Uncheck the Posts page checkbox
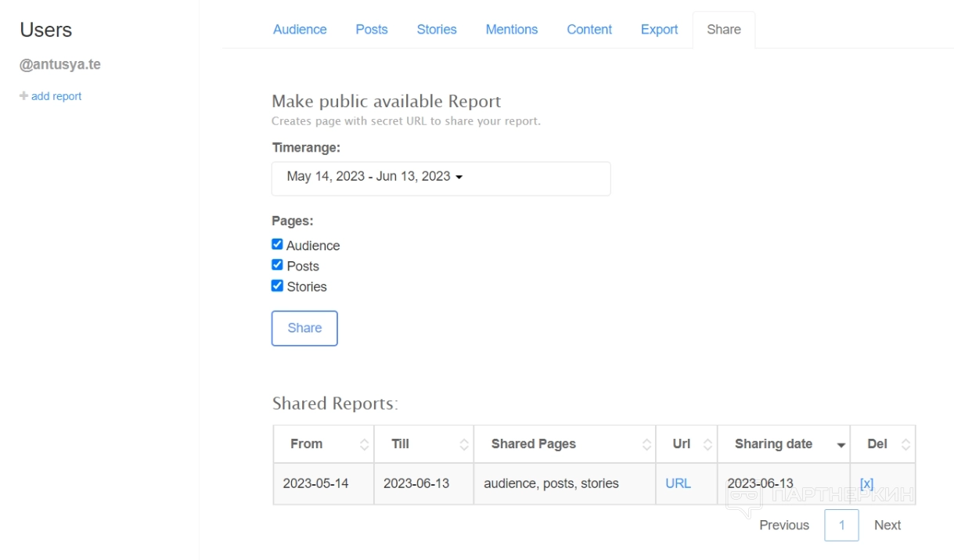Viewport: 954px width, 560px height. [277, 265]
